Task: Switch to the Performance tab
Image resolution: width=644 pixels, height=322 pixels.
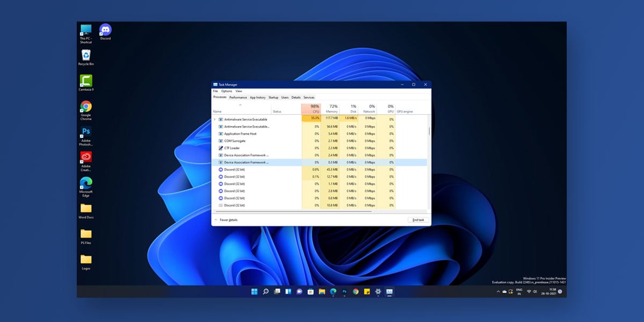Action: [x=238, y=98]
